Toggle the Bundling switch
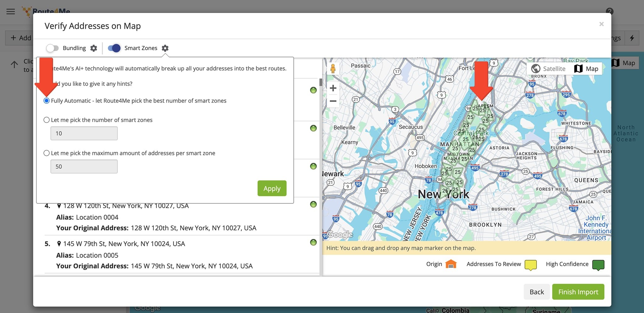 click(52, 48)
